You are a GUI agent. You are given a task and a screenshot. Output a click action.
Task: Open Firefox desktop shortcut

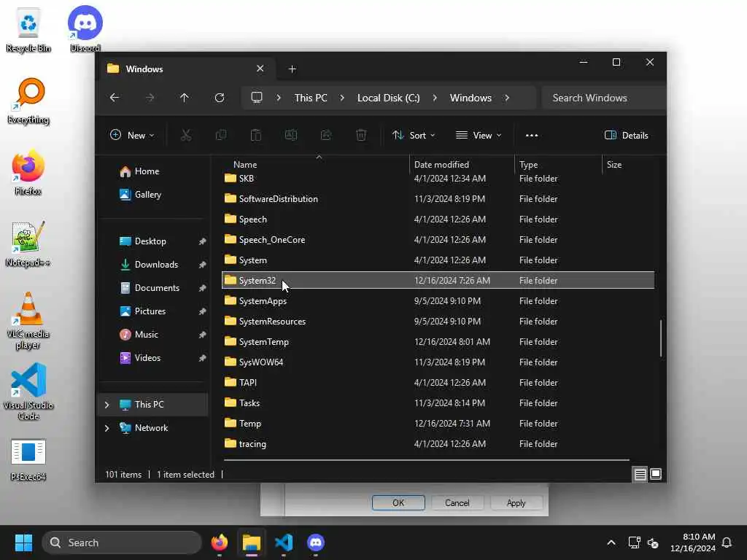[28, 172]
